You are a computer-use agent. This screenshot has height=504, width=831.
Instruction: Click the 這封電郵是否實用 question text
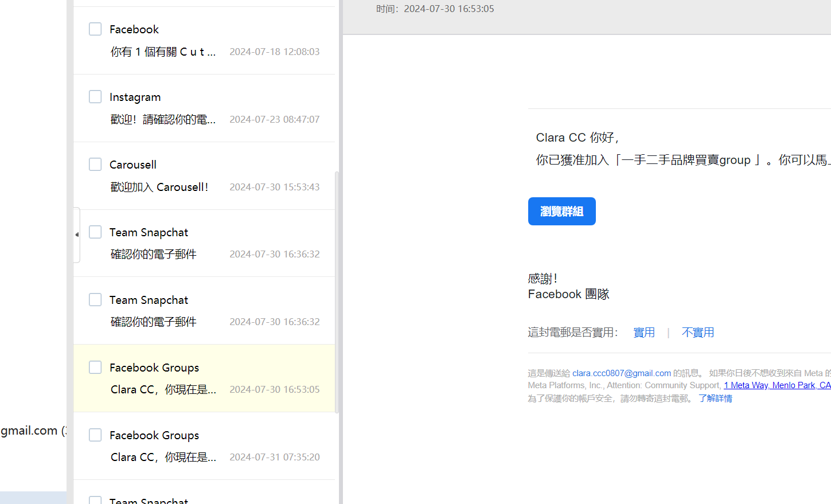[573, 333]
